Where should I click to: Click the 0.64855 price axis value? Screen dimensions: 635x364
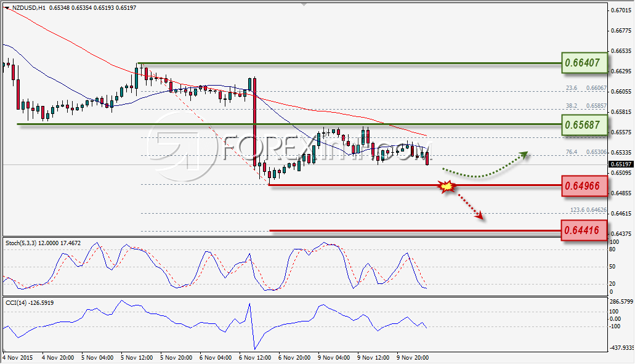[621, 193]
